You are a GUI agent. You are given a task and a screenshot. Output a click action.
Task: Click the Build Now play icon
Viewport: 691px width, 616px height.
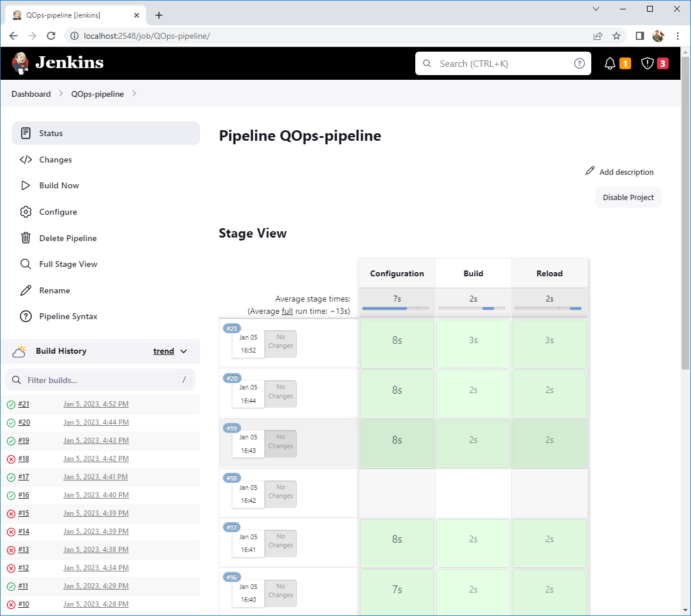click(x=26, y=185)
